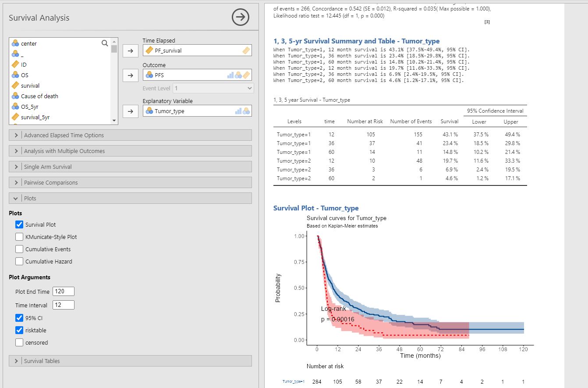Image resolution: width=588 pixels, height=388 pixels.
Task: Uncheck the Survival Plot checkbox
Action: tap(19, 224)
